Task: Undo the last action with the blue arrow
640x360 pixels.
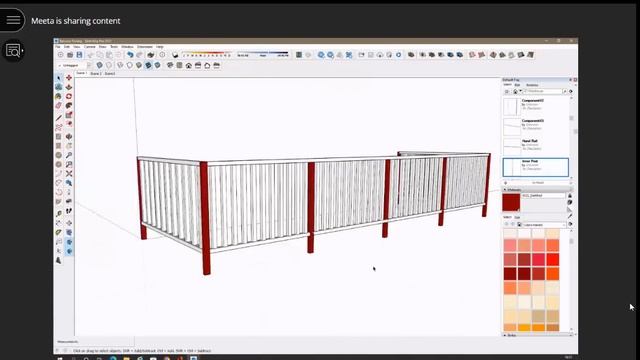Action: (130, 55)
